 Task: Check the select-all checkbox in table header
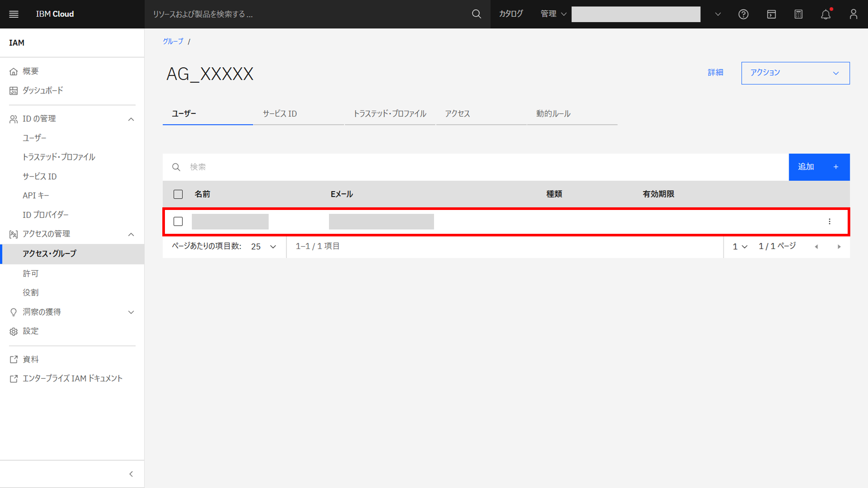coord(178,194)
